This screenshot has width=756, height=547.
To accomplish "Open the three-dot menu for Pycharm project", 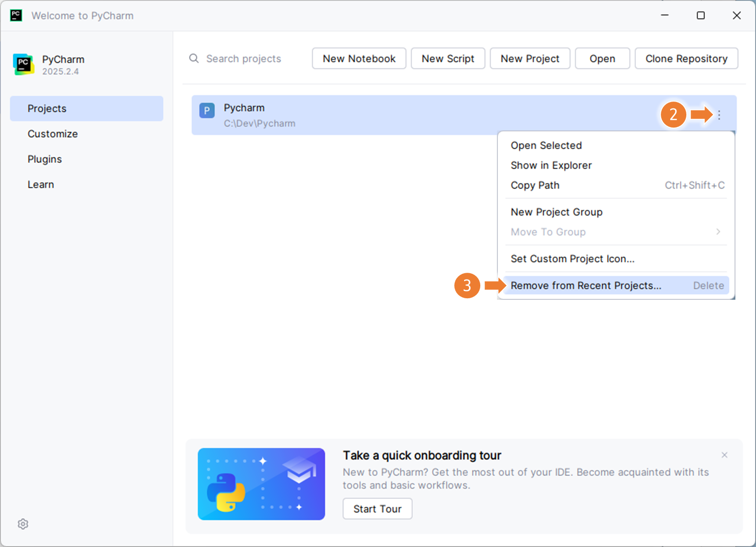I will point(719,115).
